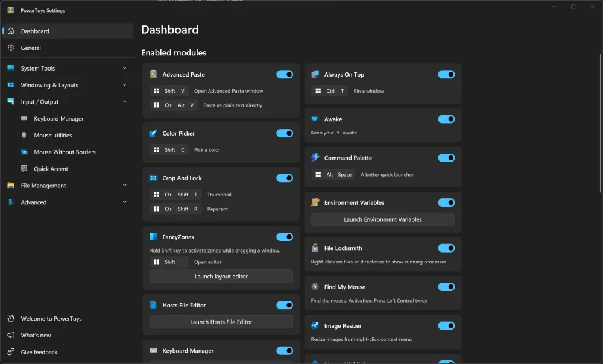This screenshot has height=364, width=603.
Task: Switch off the Command Palette toggle
Action: click(446, 158)
